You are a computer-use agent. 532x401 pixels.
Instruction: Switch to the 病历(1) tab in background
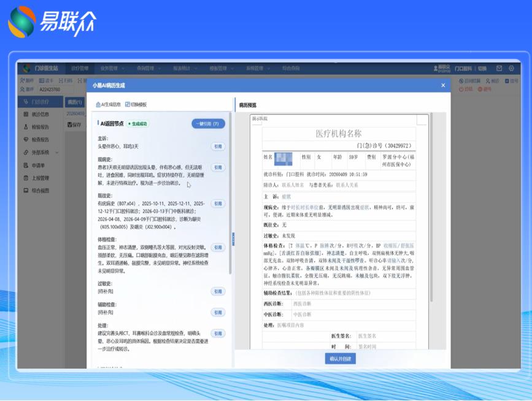click(x=75, y=102)
